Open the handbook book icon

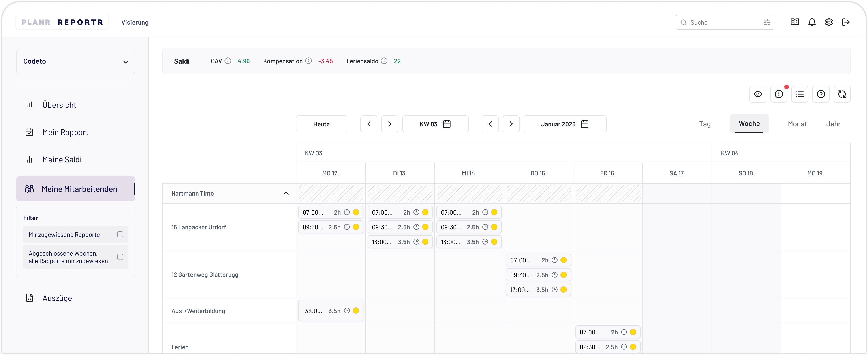[x=795, y=22]
